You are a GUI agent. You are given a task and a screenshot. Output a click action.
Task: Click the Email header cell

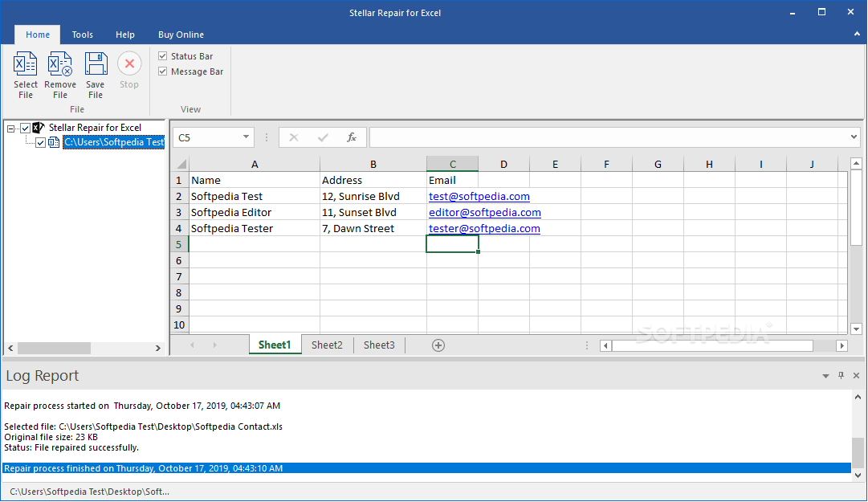[452, 181]
